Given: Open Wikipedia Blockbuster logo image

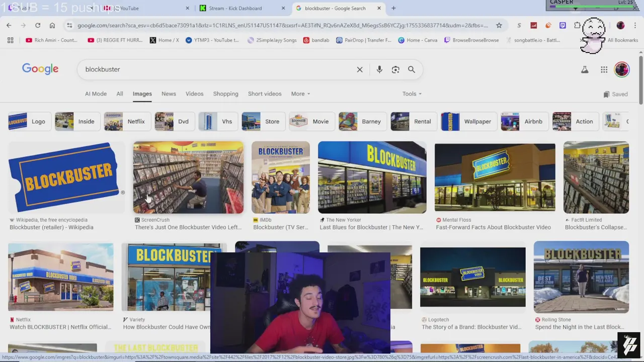Looking at the screenshot, I should click(66, 177).
